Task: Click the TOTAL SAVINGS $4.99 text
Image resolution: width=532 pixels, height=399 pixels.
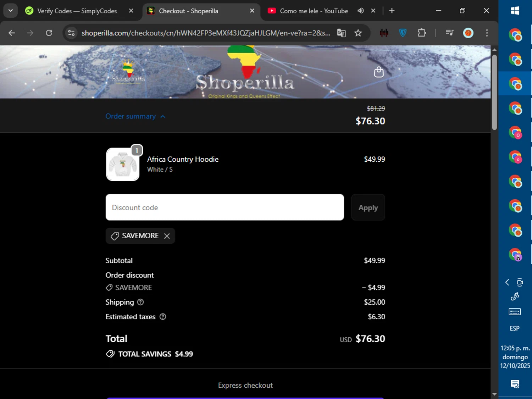Action: (x=156, y=354)
